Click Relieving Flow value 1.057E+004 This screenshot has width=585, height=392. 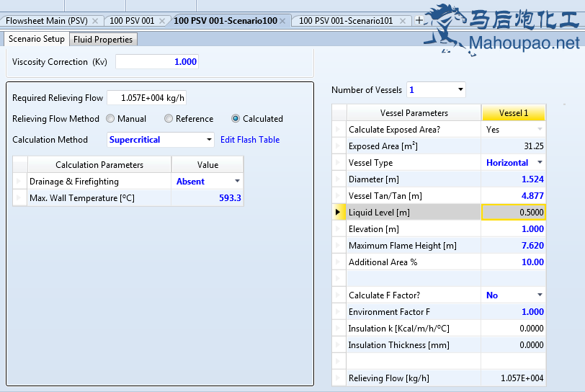tap(514, 378)
